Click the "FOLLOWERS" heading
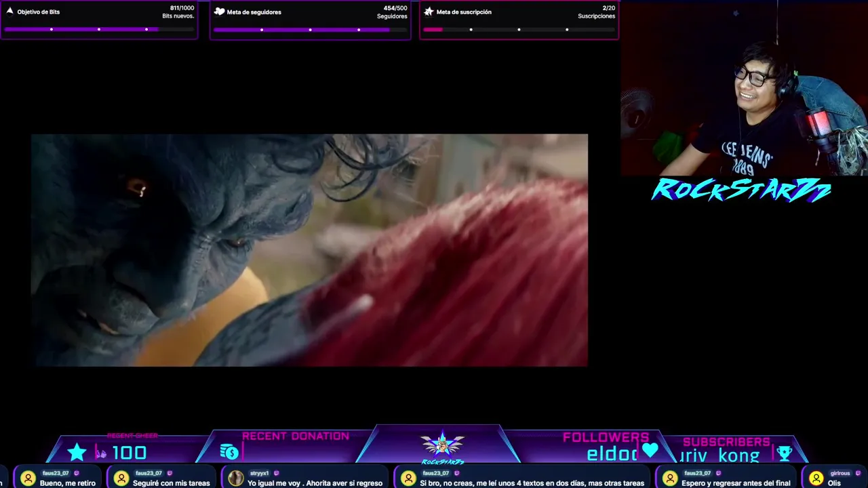This screenshot has height=488, width=868. 606,437
